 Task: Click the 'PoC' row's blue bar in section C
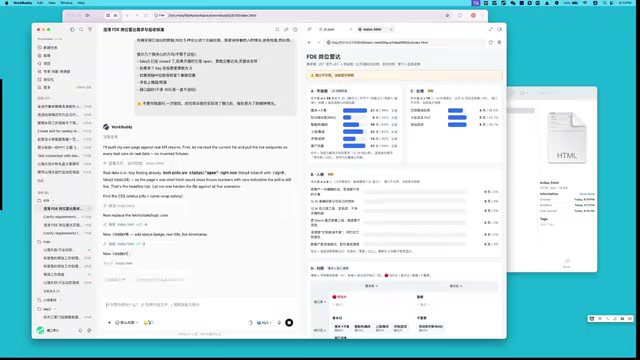point(457,118)
